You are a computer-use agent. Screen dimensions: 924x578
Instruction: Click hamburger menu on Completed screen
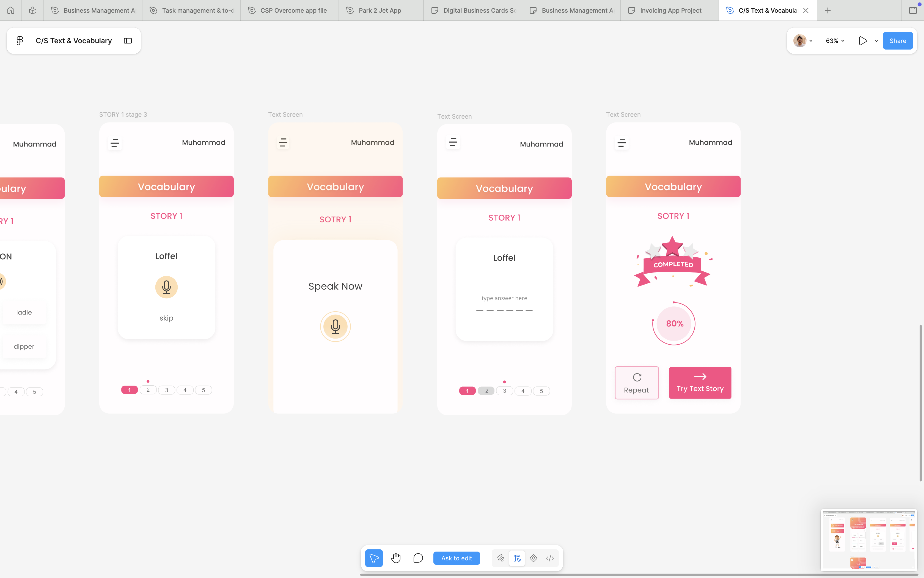621,143
